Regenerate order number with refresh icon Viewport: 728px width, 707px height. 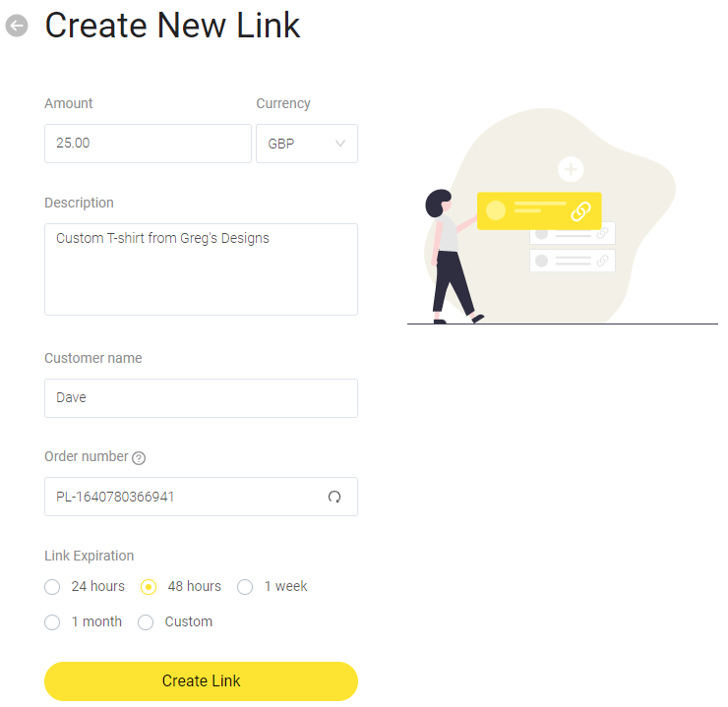tap(334, 497)
